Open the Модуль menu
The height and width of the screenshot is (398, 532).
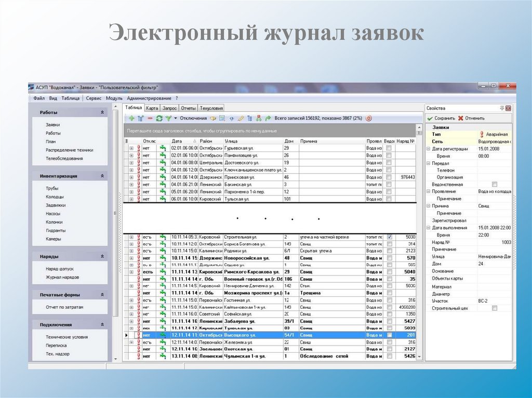114,98
